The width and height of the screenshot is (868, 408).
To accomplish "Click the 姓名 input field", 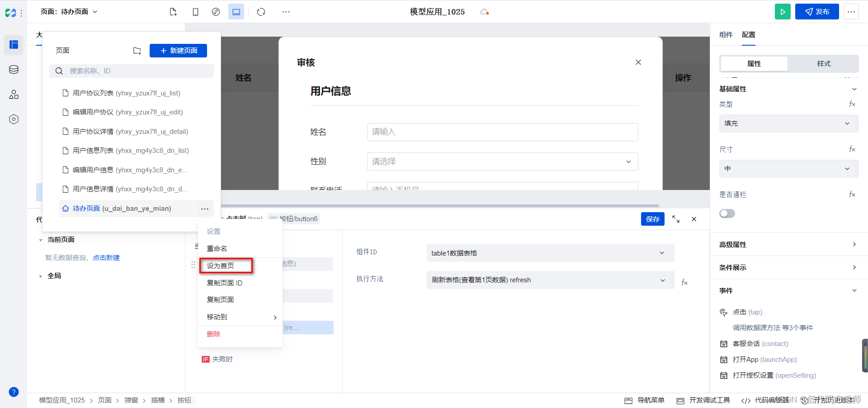I will (x=502, y=132).
